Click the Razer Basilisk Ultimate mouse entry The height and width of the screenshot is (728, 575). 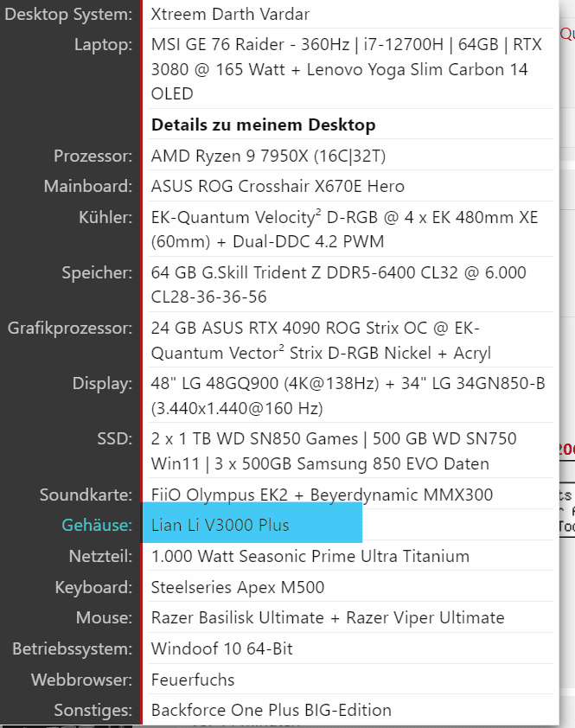tap(328, 618)
